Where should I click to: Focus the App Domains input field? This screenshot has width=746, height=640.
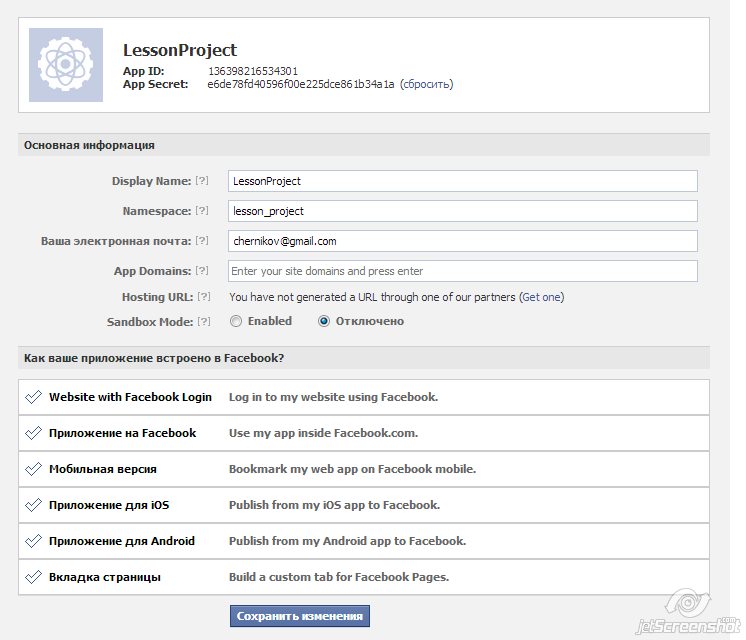[x=462, y=271]
